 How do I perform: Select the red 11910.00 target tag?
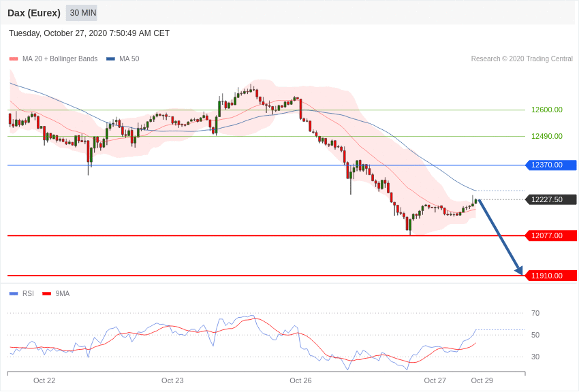pyautogui.click(x=551, y=276)
